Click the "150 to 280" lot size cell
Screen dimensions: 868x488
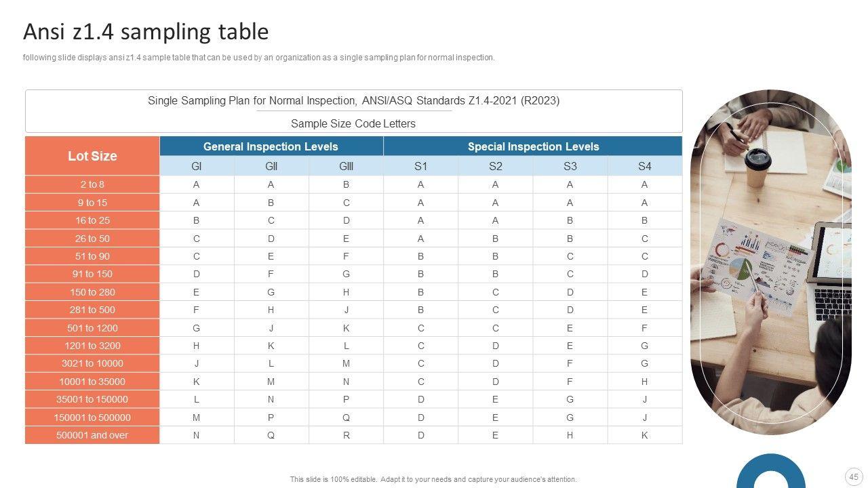click(92, 292)
